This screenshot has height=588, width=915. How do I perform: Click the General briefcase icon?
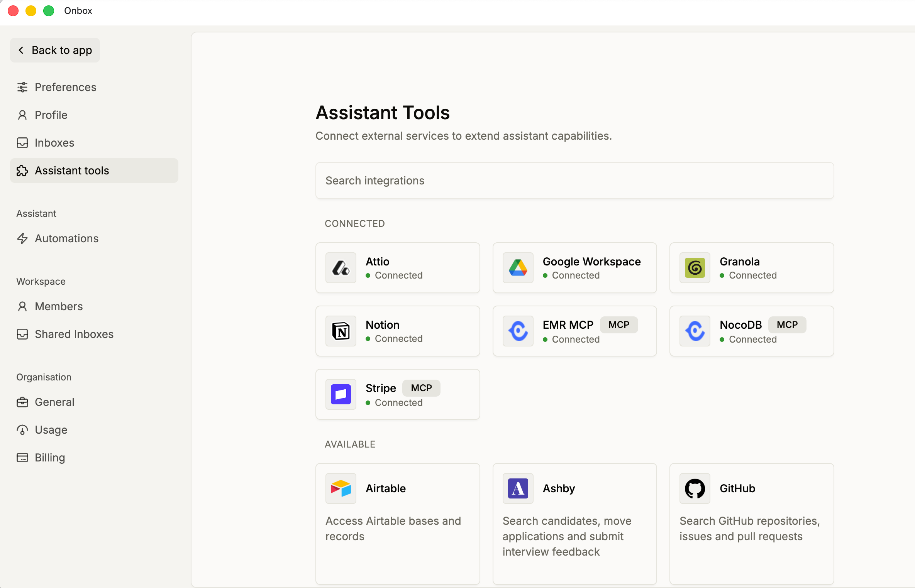pos(22,402)
